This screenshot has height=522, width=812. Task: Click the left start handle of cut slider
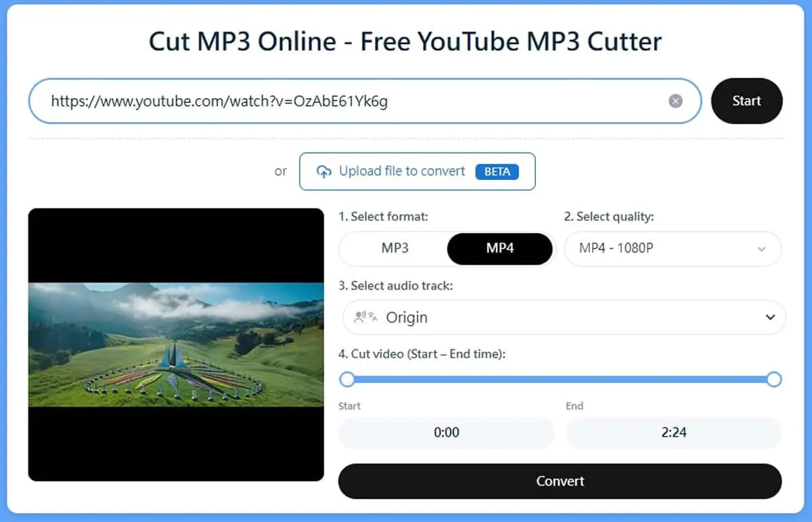pyautogui.click(x=347, y=379)
